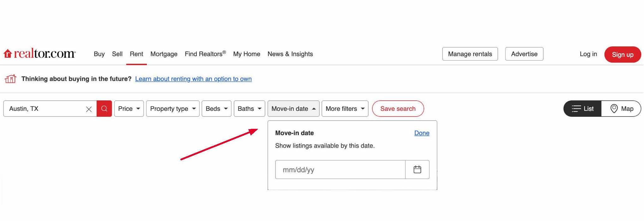
Task: Click the Save search button
Action: click(x=398, y=108)
